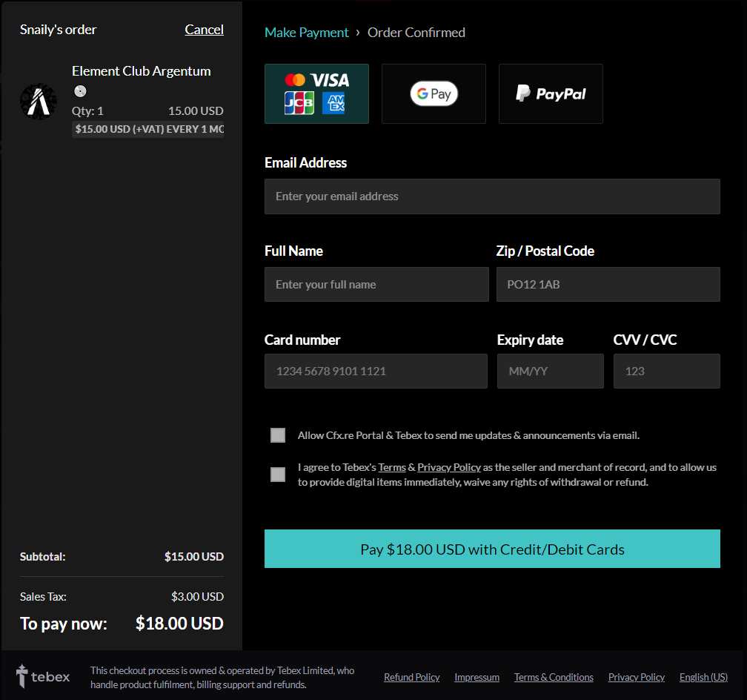This screenshot has width=747, height=700.
Task: Click the Tebex logo in footer
Action: point(43,676)
